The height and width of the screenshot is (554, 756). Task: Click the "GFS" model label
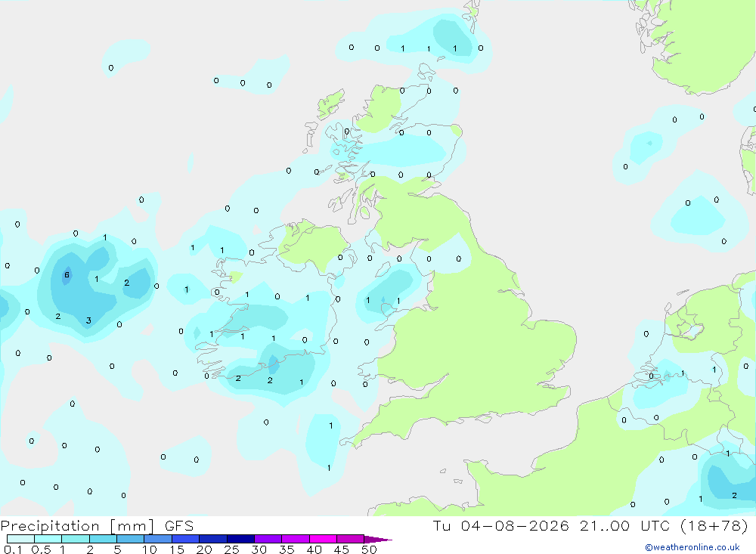pos(179,525)
